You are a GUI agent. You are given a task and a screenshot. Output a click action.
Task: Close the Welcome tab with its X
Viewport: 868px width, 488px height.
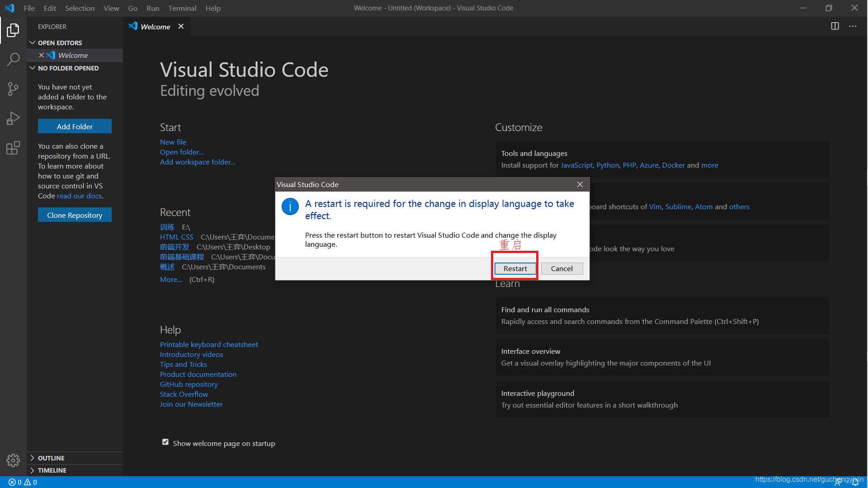[x=181, y=26]
